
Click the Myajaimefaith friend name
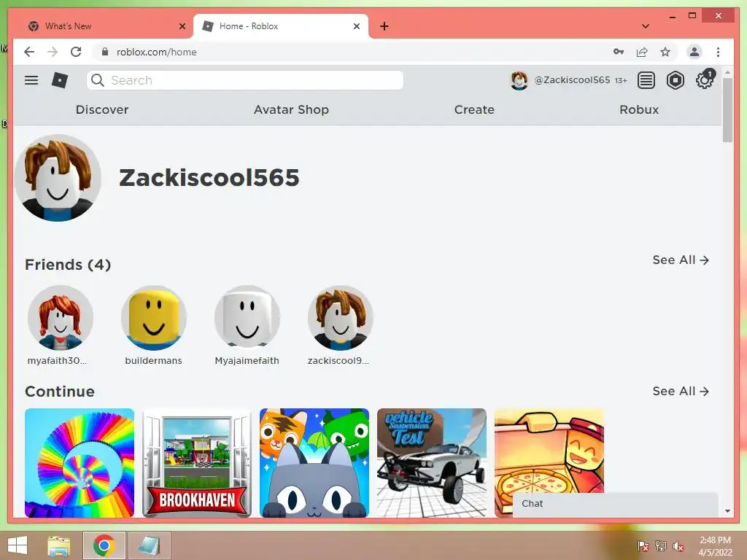click(x=247, y=360)
